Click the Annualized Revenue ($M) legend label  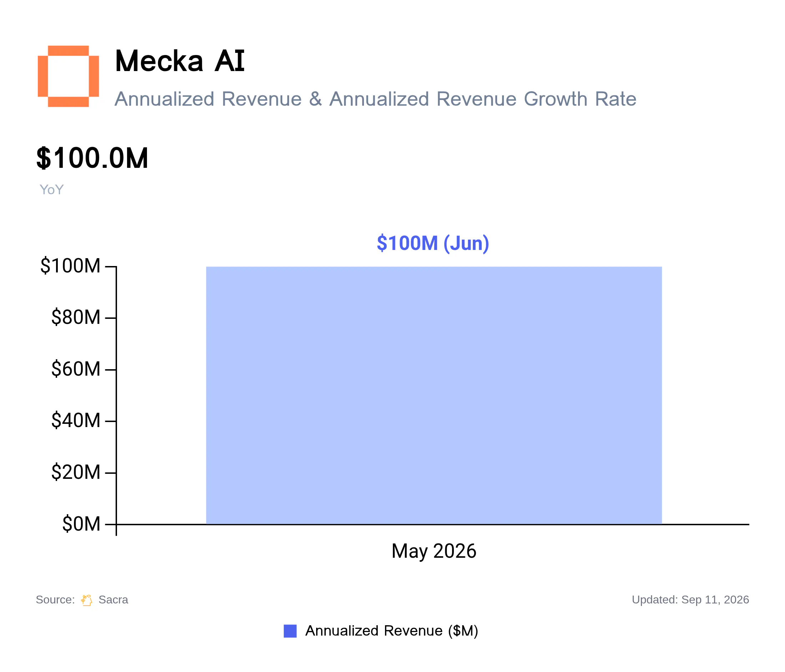pos(392,631)
